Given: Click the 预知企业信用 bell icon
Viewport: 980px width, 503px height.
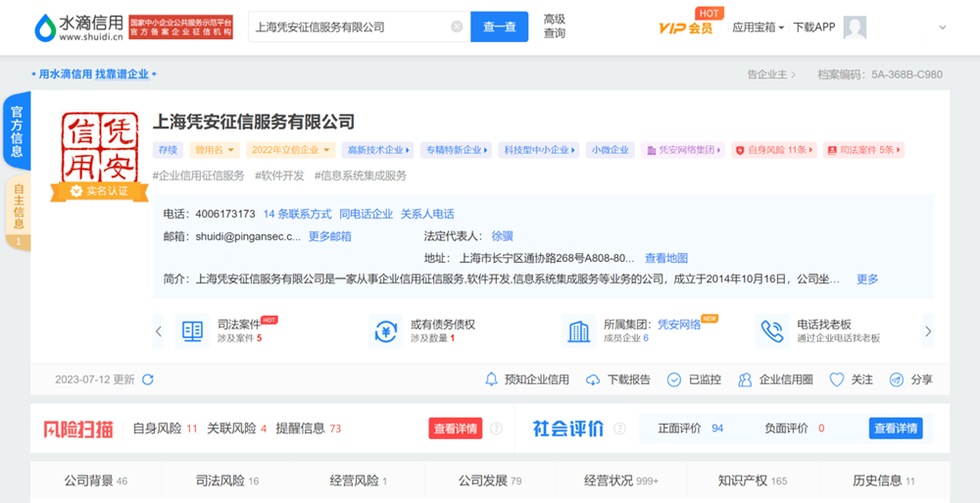Looking at the screenshot, I should pyautogui.click(x=491, y=379).
